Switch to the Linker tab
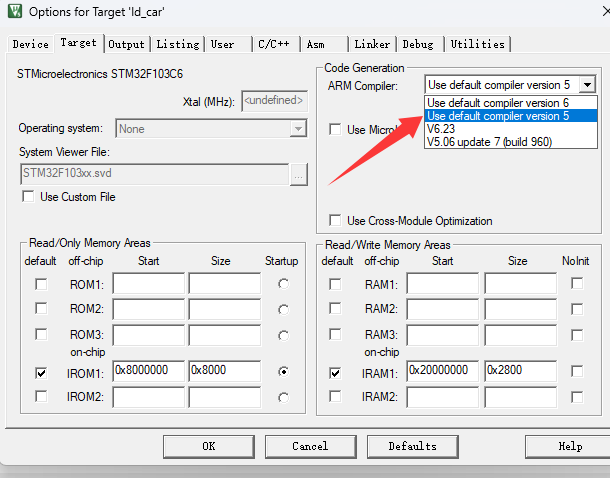This screenshot has width=610, height=478. 372,44
